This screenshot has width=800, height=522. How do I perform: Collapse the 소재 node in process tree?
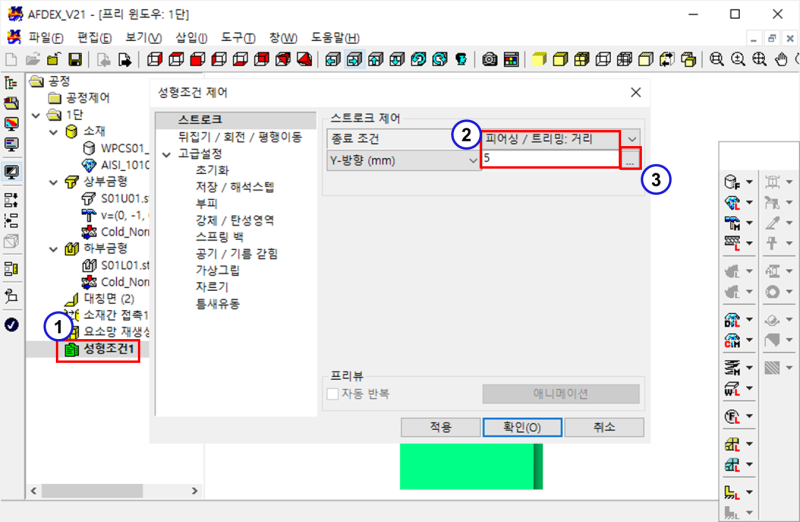(54, 131)
